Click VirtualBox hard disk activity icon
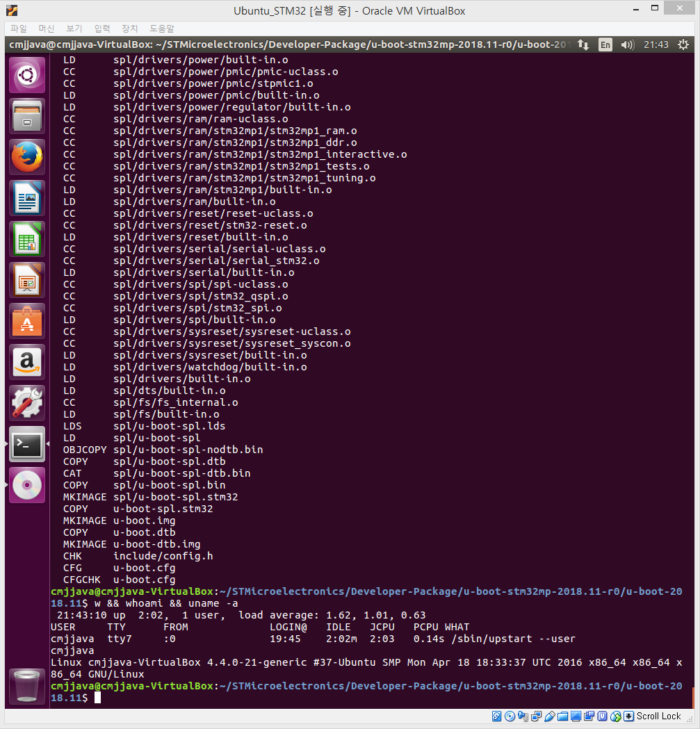Image resolution: width=700 pixels, height=729 pixels. coord(497,716)
